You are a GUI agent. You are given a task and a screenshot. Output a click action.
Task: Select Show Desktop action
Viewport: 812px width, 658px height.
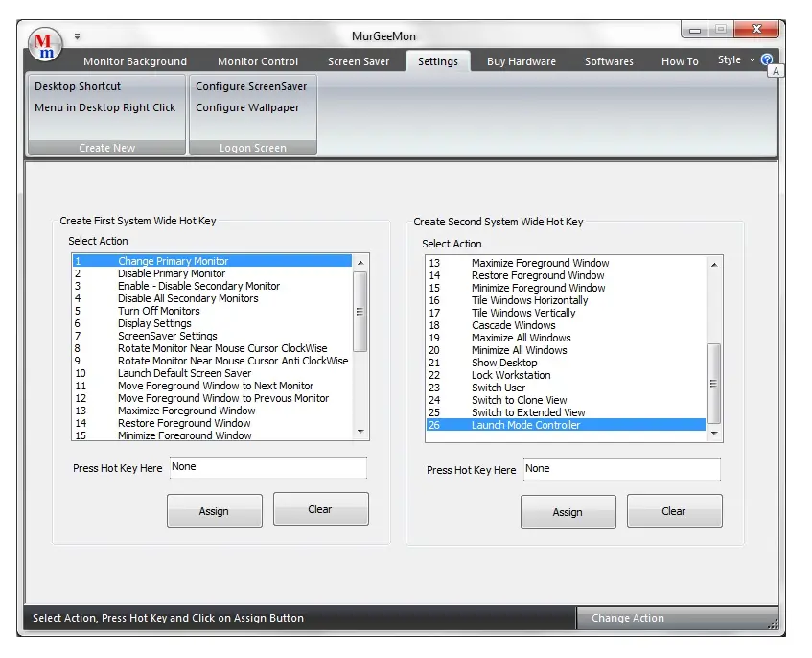(x=566, y=363)
